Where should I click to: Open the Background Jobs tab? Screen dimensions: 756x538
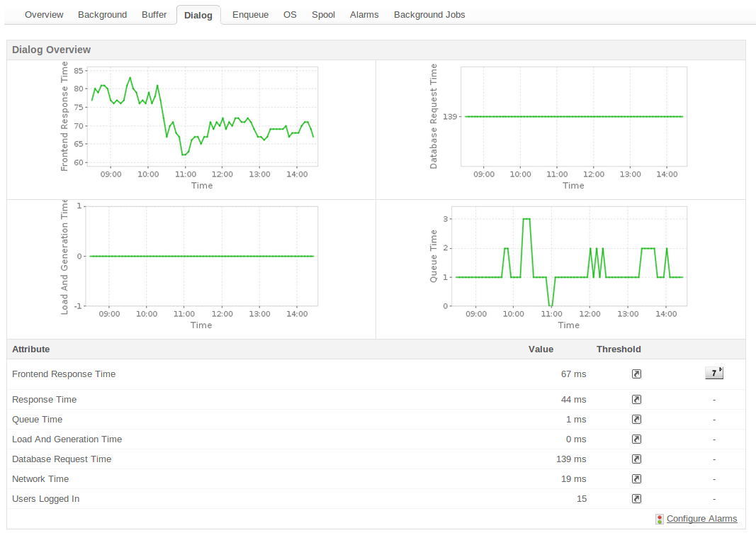[x=429, y=14]
